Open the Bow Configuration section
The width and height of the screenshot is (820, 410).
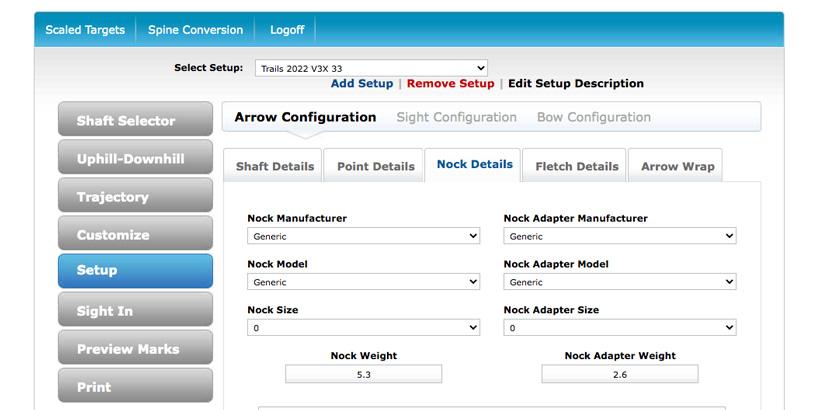593,117
